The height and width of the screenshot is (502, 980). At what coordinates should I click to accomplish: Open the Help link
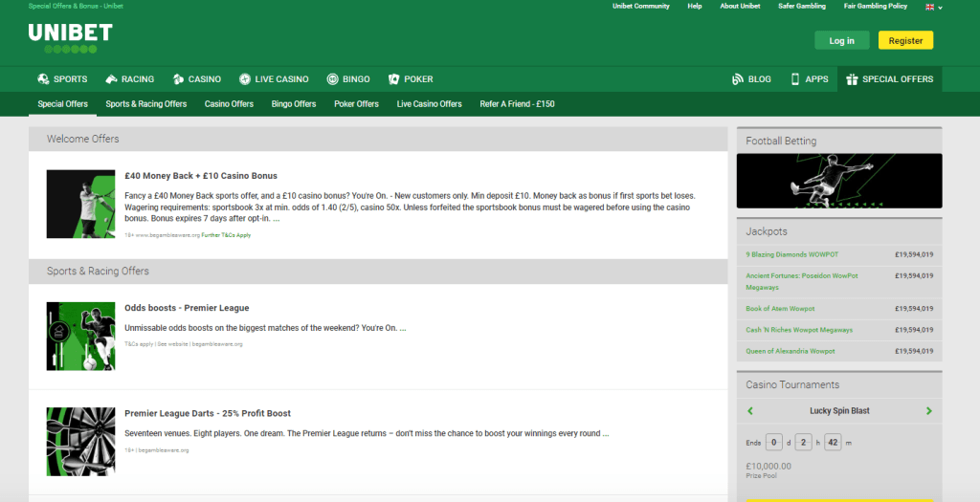click(695, 7)
